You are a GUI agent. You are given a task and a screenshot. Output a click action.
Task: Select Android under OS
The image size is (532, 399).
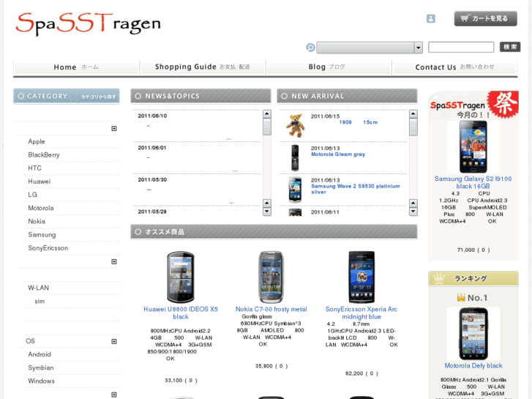(x=40, y=354)
